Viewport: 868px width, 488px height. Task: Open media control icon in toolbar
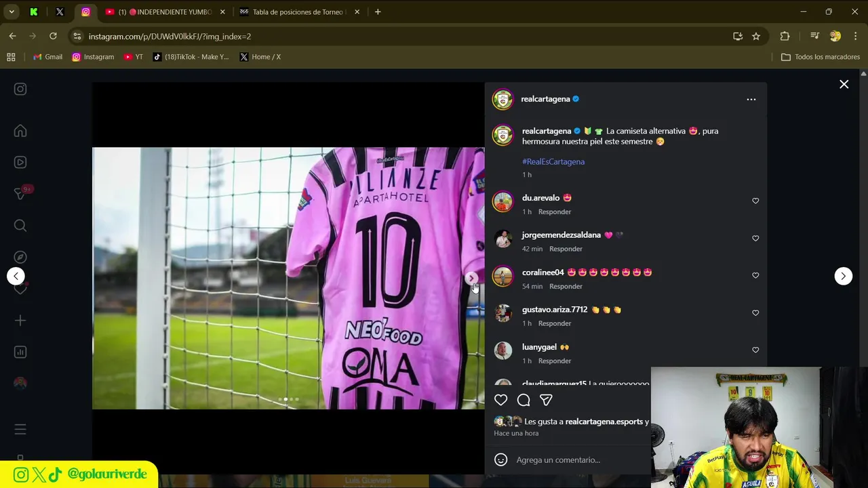tap(814, 37)
